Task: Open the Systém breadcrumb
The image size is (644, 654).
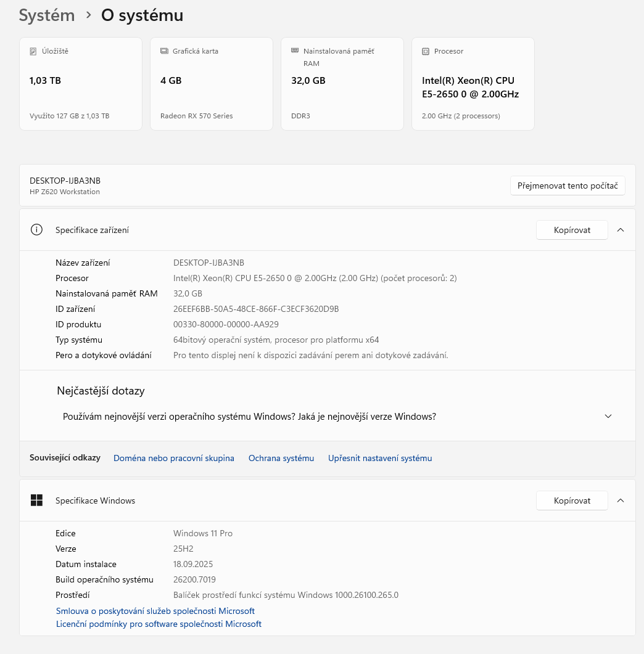Action: point(47,15)
